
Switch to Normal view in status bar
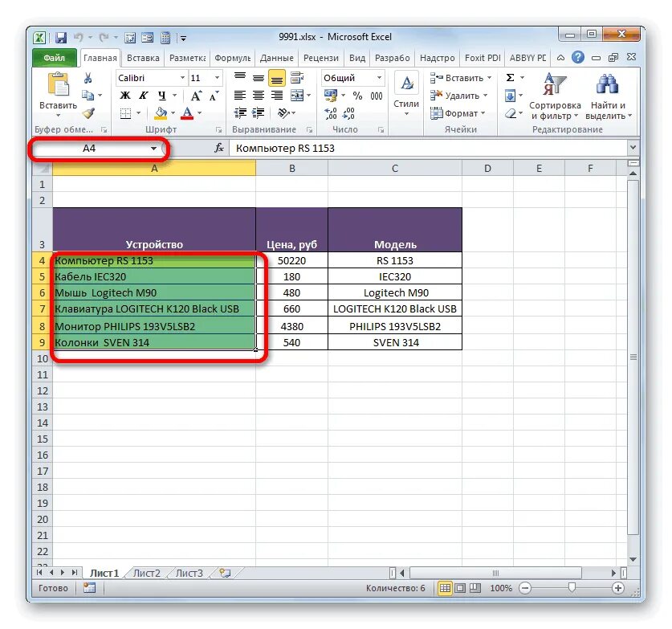tap(445, 588)
